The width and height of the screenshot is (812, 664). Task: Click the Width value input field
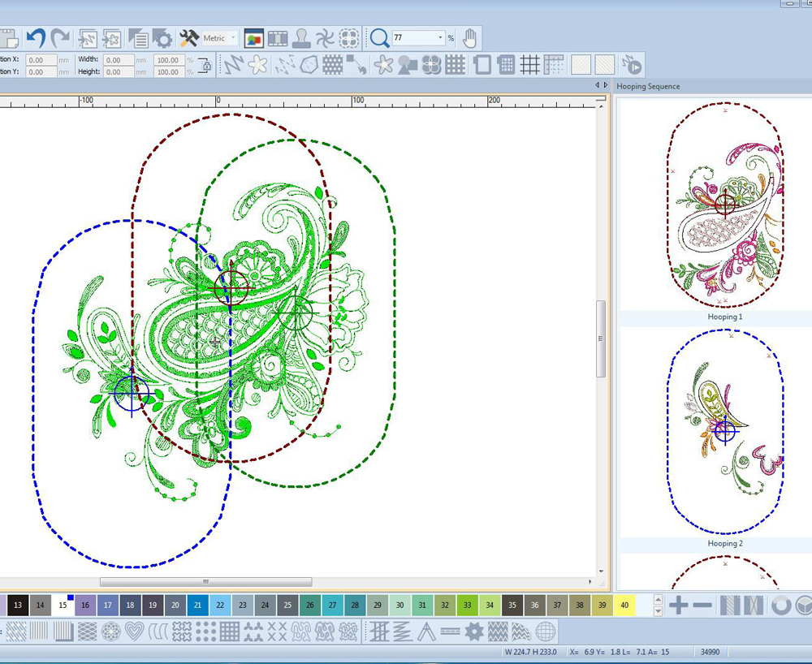119,60
